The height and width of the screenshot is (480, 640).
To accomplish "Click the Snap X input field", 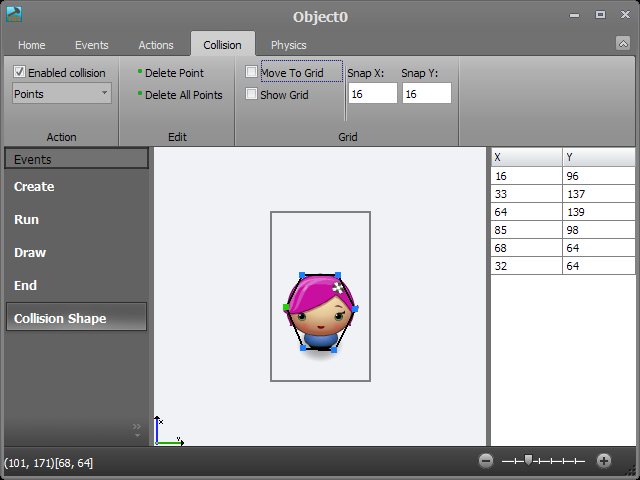I will (x=372, y=93).
